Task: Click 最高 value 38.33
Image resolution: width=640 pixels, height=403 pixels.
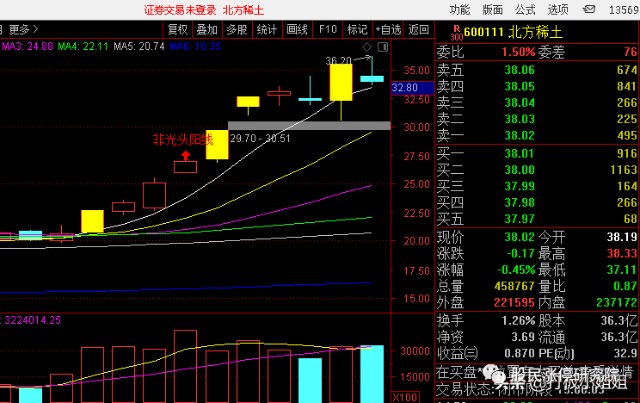Action: pos(622,254)
